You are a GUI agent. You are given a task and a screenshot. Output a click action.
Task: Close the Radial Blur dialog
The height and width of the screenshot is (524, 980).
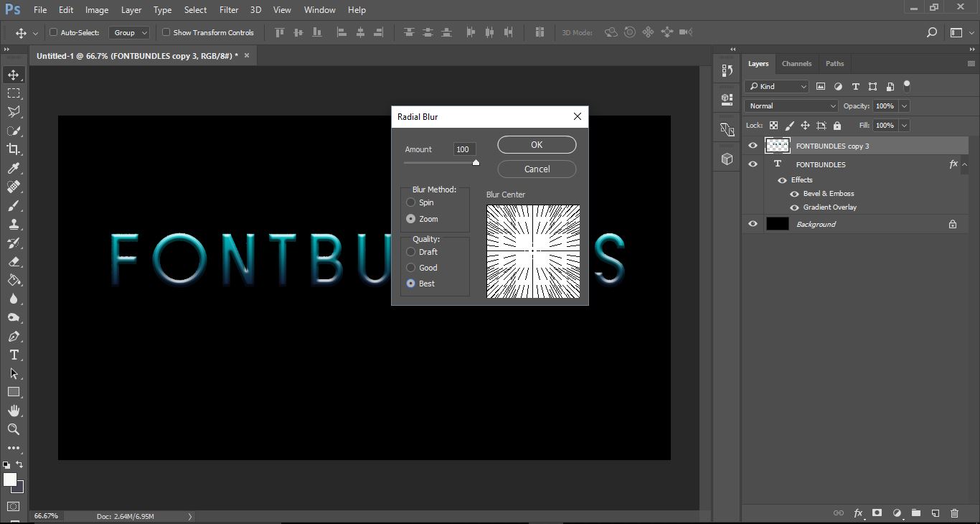[578, 116]
